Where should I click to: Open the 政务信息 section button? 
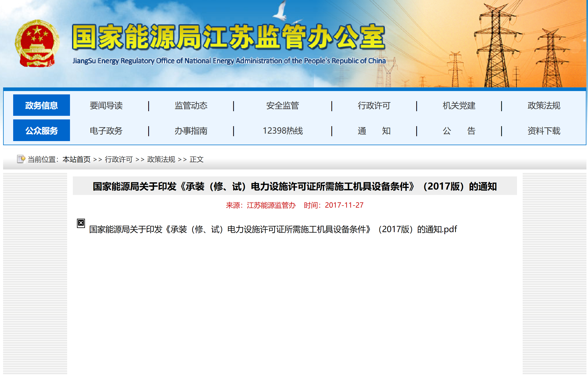pyautogui.click(x=42, y=105)
